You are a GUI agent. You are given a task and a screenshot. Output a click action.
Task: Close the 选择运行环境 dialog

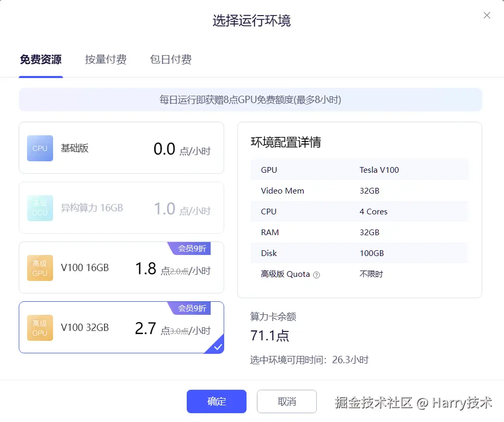click(487, 15)
